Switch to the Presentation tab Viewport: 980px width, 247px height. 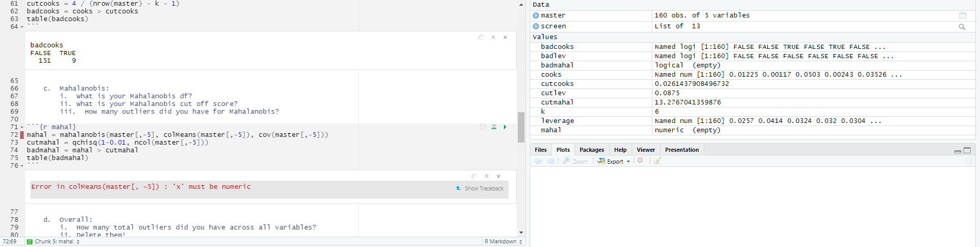[x=682, y=150]
